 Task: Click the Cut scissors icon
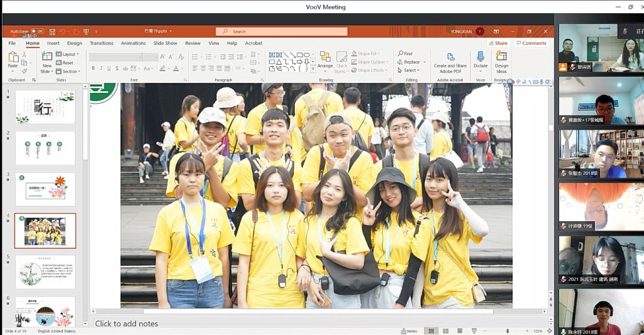click(x=25, y=54)
